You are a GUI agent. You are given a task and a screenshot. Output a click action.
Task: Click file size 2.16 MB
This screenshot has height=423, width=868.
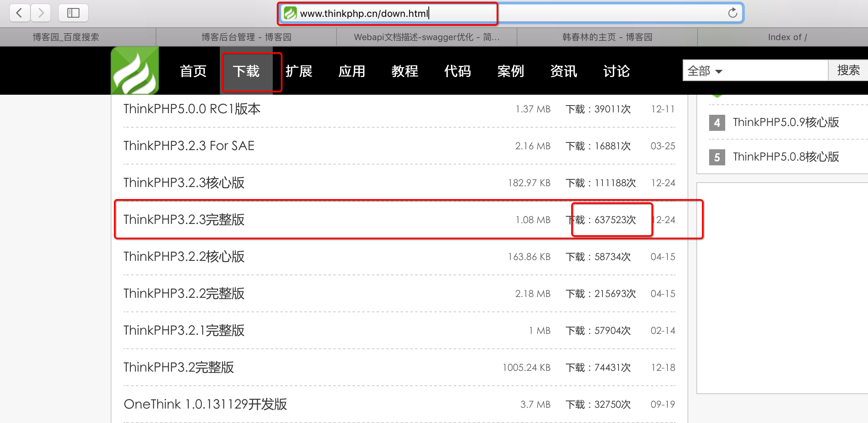pyautogui.click(x=533, y=146)
